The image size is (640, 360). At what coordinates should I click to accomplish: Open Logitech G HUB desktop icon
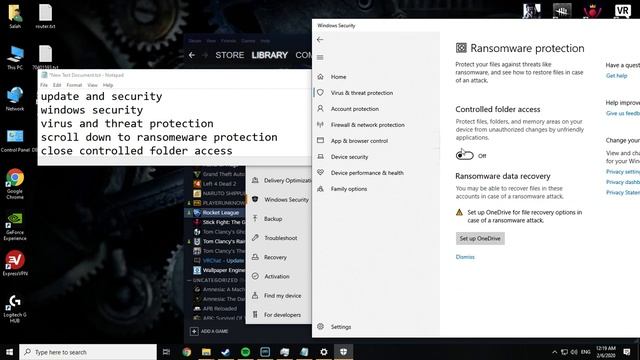15,308
